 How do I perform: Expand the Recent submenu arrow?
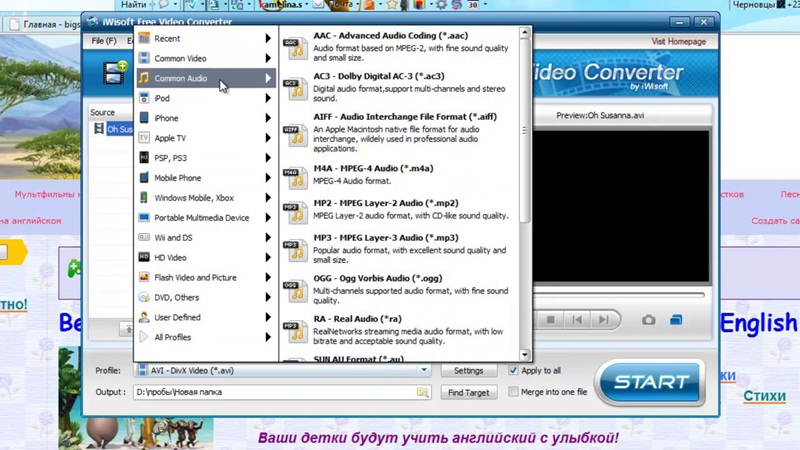pyautogui.click(x=268, y=38)
